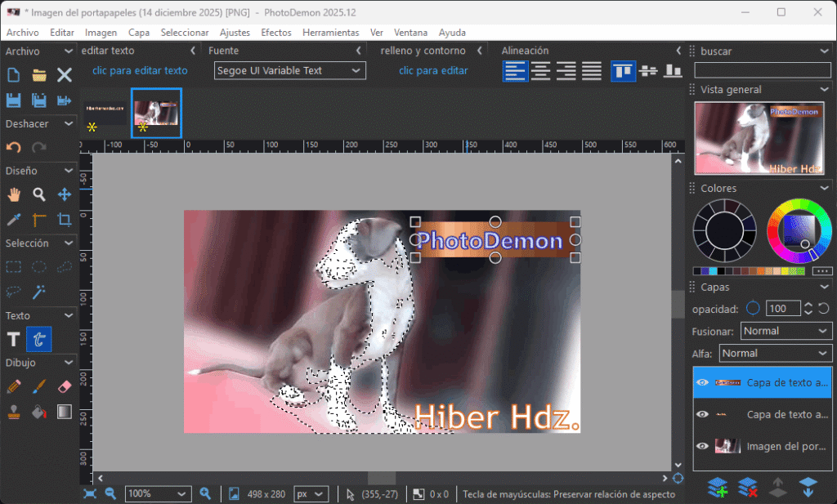Select the Gradient tool

pyautogui.click(x=65, y=412)
